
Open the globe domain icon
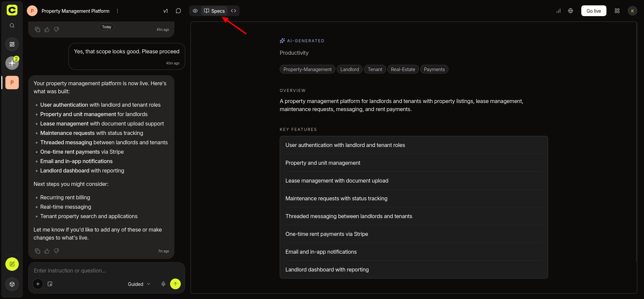coord(571,11)
